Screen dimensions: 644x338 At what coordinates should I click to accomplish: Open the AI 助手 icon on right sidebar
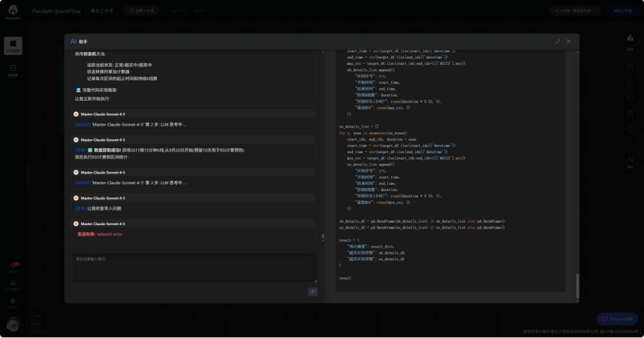pos(630,161)
